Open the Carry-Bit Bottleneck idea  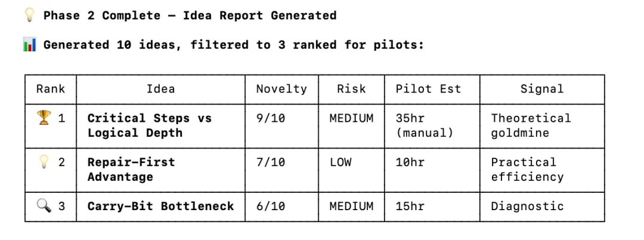[160, 207]
